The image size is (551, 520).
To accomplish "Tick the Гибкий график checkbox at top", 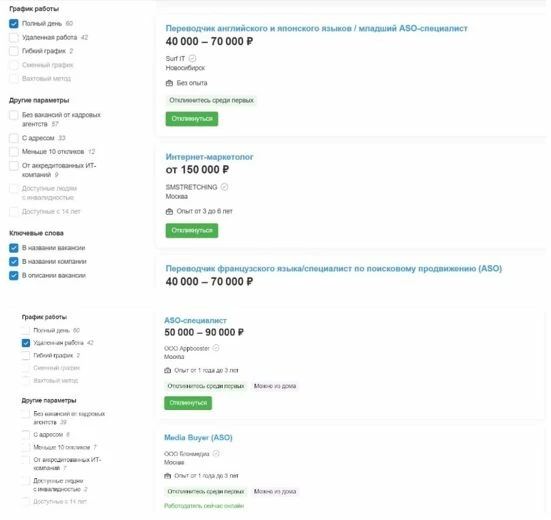I will [x=14, y=51].
